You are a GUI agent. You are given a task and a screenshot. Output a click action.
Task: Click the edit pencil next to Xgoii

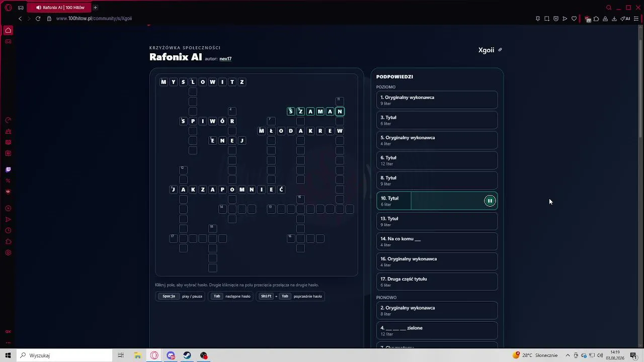pyautogui.click(x=500, y=50)
